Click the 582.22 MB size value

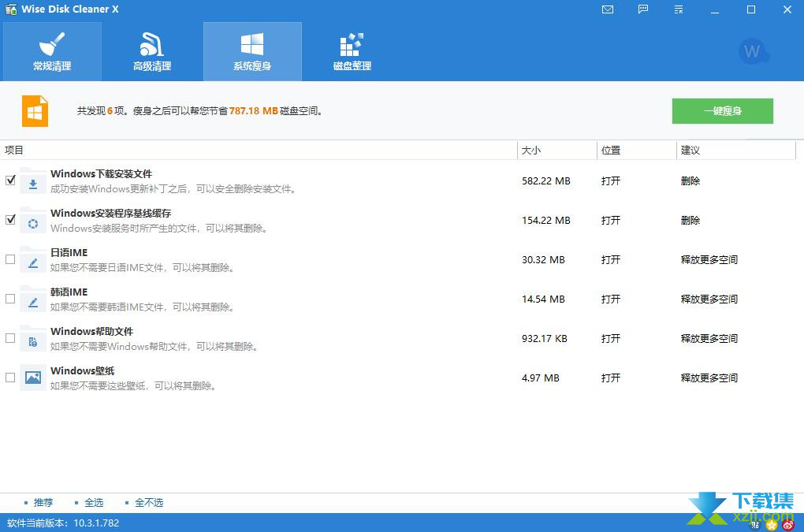(x=546, y=181)
